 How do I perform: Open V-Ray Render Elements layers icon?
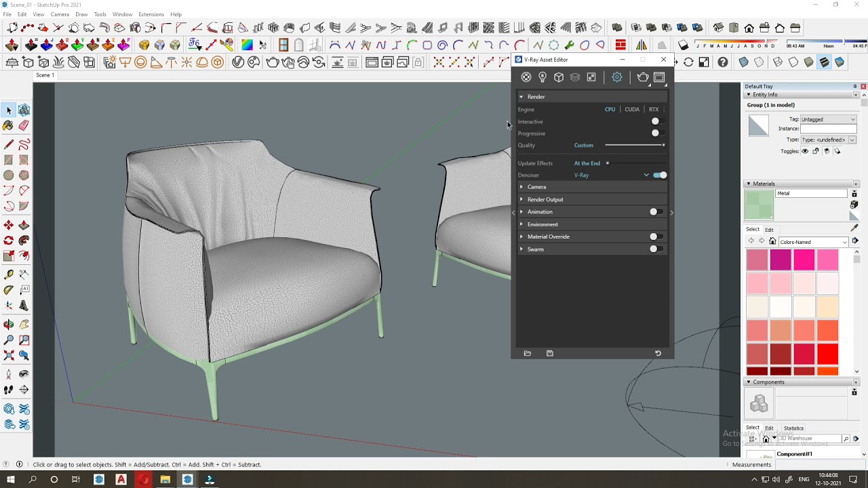coord(575,77)
